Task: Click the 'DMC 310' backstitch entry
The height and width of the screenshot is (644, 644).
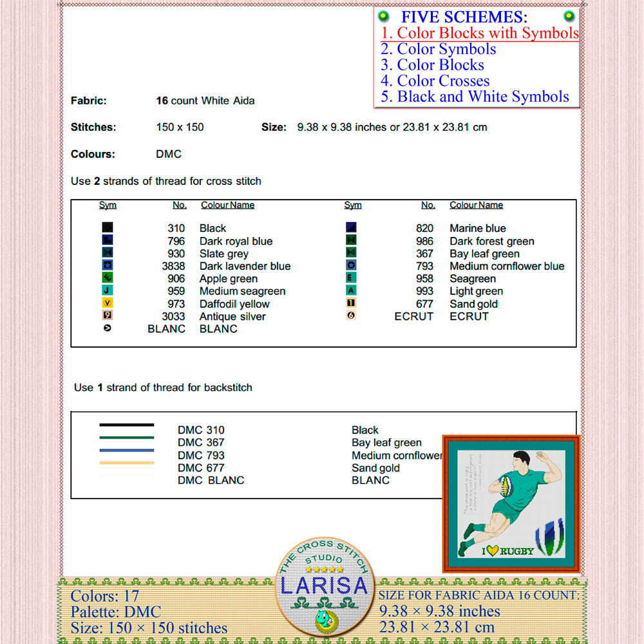Action: pos(201,430)
